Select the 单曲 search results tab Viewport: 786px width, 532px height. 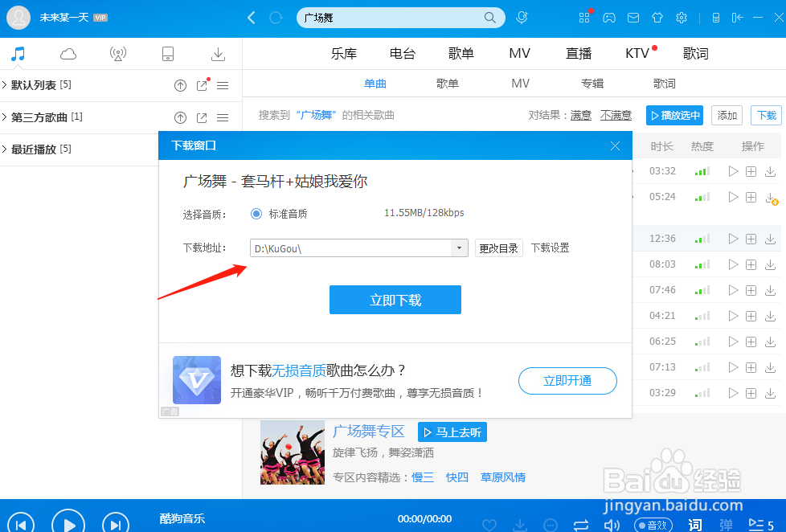point(375,84)
